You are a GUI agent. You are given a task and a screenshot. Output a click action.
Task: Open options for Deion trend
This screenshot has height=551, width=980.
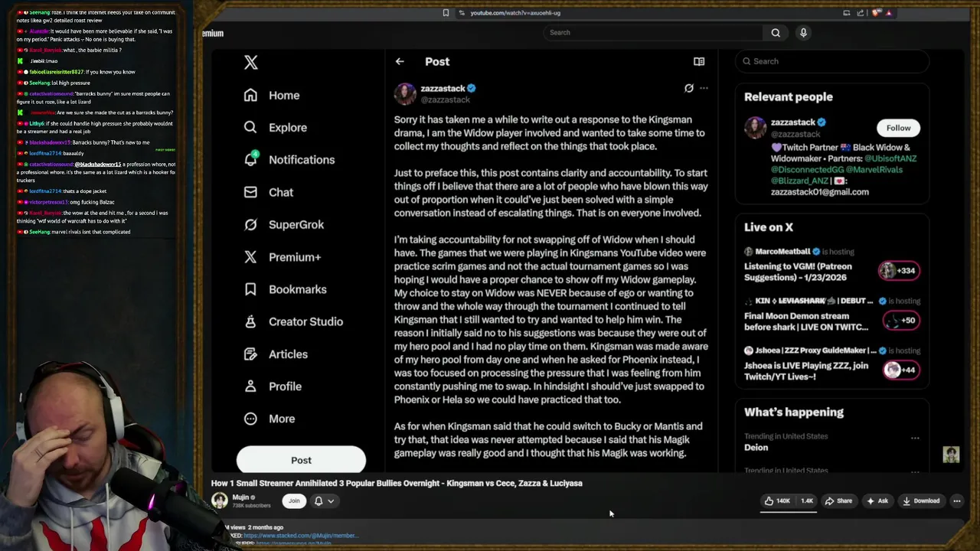pyautogui.click(x=915, y=438)
